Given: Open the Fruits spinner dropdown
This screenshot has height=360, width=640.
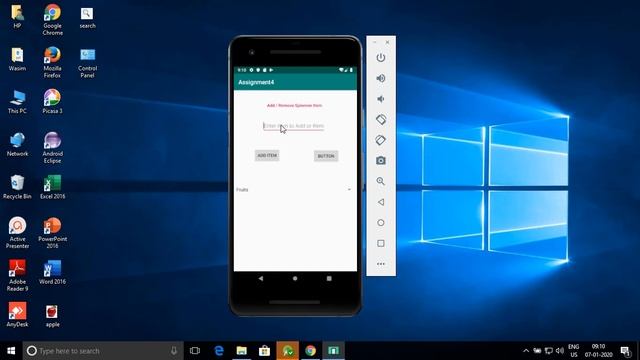Looking at the screenshot, I should click(x=294, y=190).
